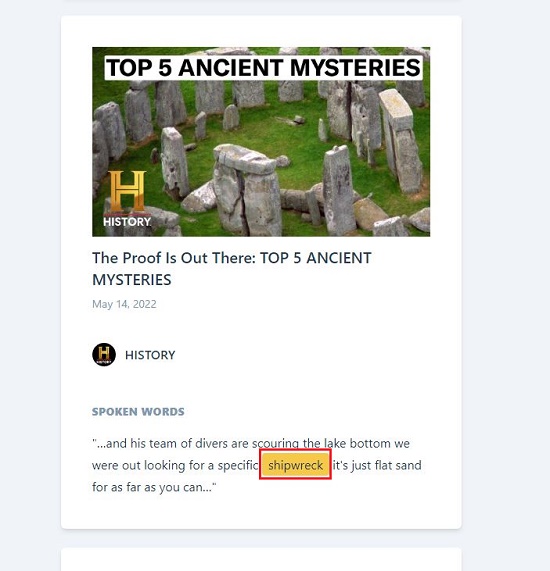Click the gold H emblem on thumbnail
550x571 pixels.
click(x=127, y=191)
